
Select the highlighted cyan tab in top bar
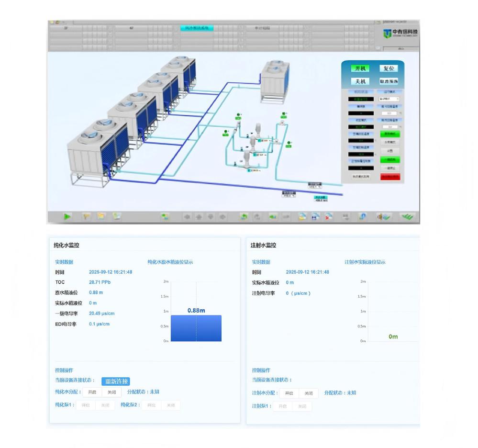point(197,28)
